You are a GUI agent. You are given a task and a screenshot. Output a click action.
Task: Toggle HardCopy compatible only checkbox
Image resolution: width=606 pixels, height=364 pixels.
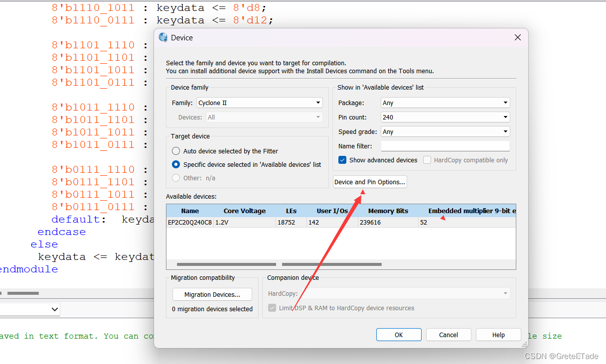[x=427, y=160]
